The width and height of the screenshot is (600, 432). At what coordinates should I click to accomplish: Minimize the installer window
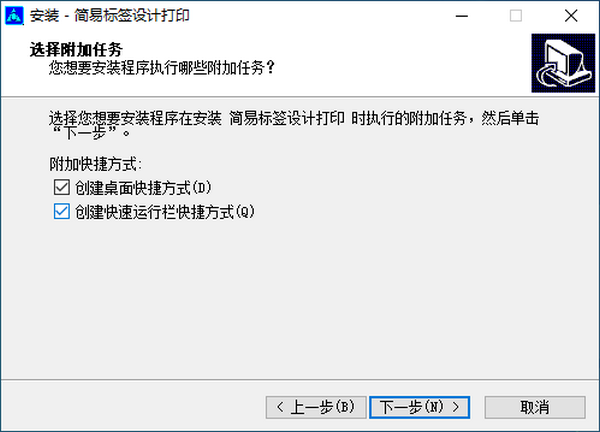point(462,16)
